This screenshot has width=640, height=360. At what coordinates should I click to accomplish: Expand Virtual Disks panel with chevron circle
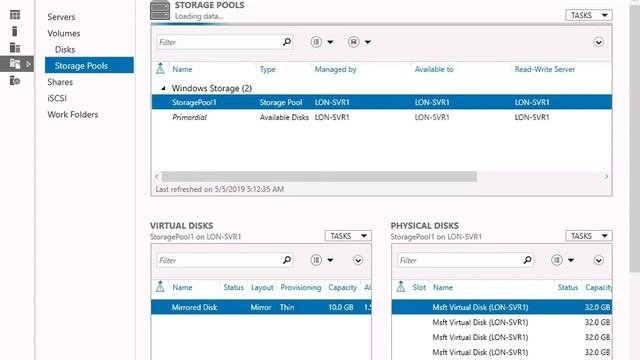coord(358,260)
